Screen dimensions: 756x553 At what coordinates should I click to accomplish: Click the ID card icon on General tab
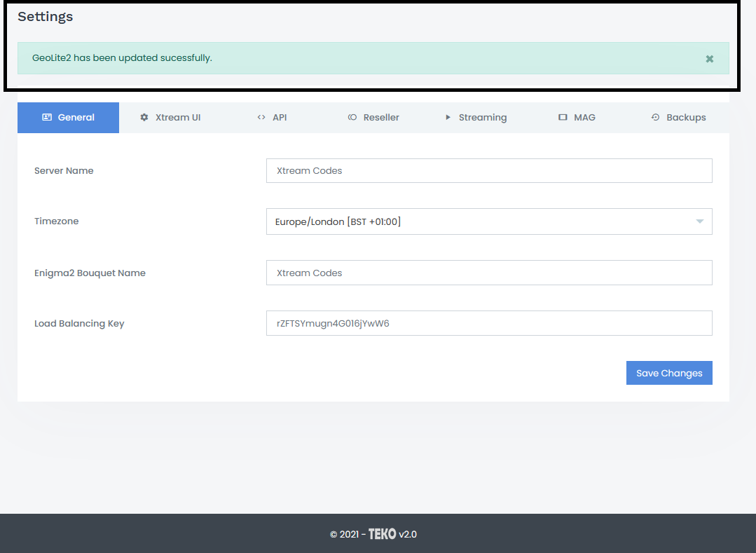(x=47, y=118)
